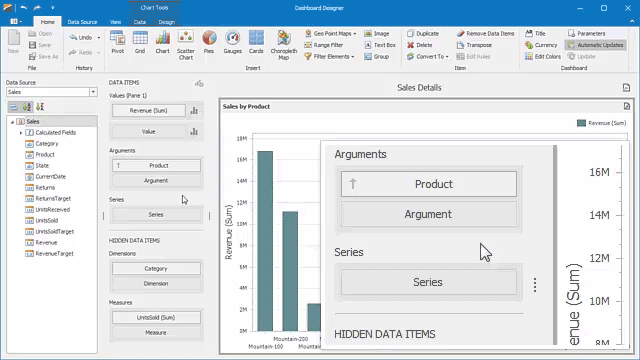Open series type options for empty Value
Viewport: 640px width, 360px height.
(x=194, y=132)
